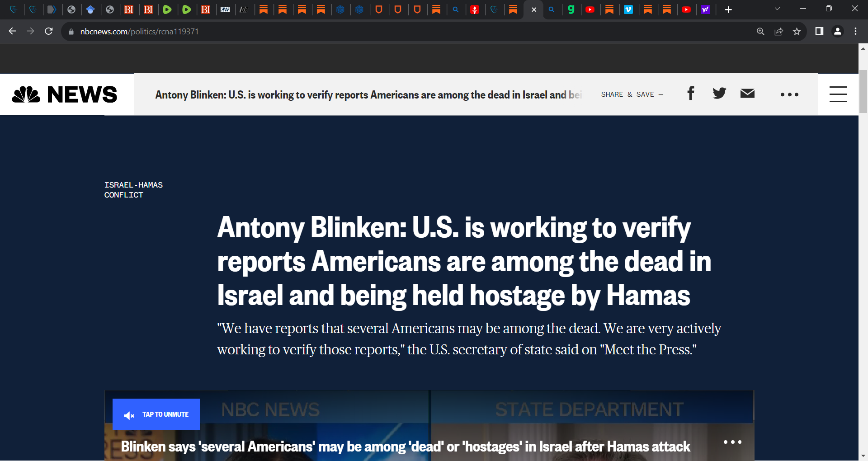The image size is (868, 461).
Task: Go to NBC News home via logo
Action: coord(64,94)
